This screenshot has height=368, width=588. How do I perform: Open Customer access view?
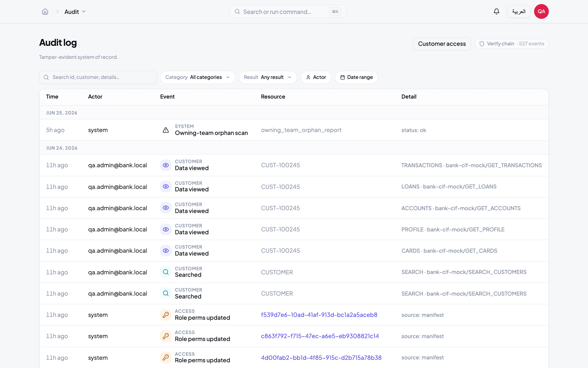[x=442, y=44]
